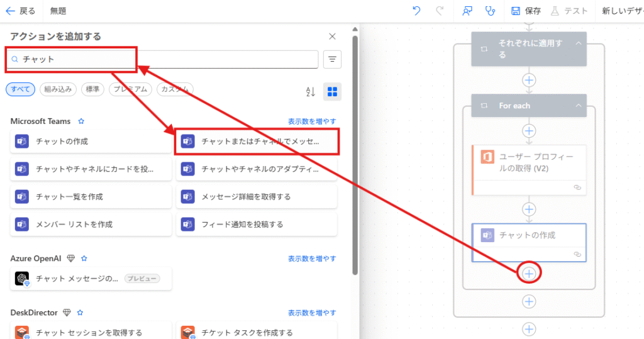Click Teams icon beside フィード通知を投稿する
The width and height of the screenshot is (644, 339).
(x=187, y=225)
